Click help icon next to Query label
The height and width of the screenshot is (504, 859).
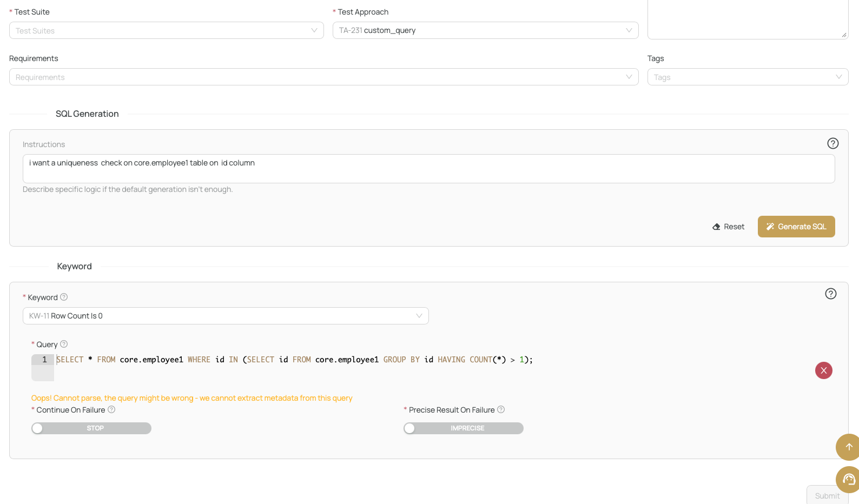[x=64, y=344]
